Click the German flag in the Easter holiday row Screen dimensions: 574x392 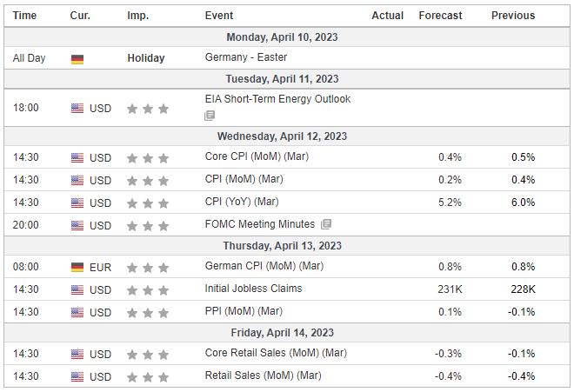pos(77,59)
